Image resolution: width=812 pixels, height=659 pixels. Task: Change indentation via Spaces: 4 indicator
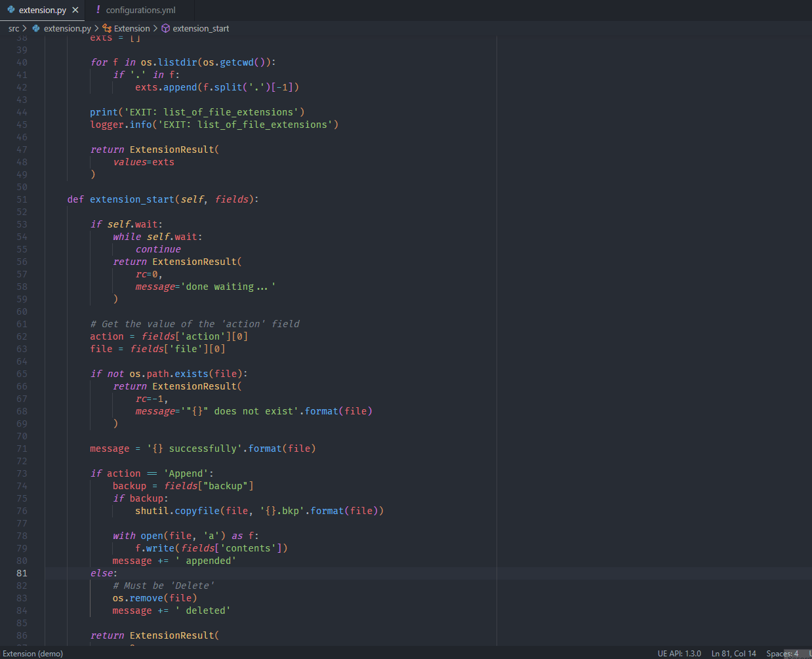782,653
